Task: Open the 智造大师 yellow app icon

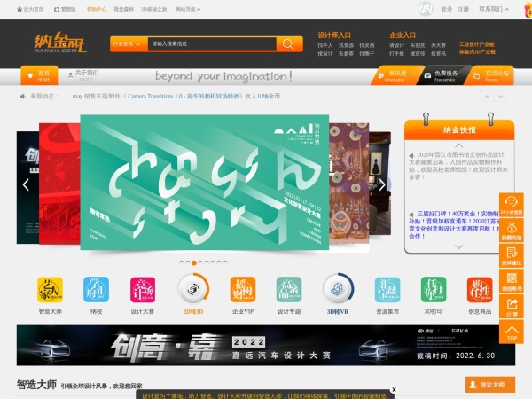Action: click(50, 289)
